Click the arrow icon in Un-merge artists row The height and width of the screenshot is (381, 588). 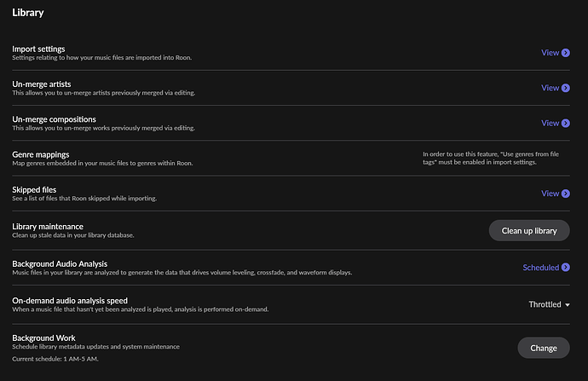pos(566,88)
